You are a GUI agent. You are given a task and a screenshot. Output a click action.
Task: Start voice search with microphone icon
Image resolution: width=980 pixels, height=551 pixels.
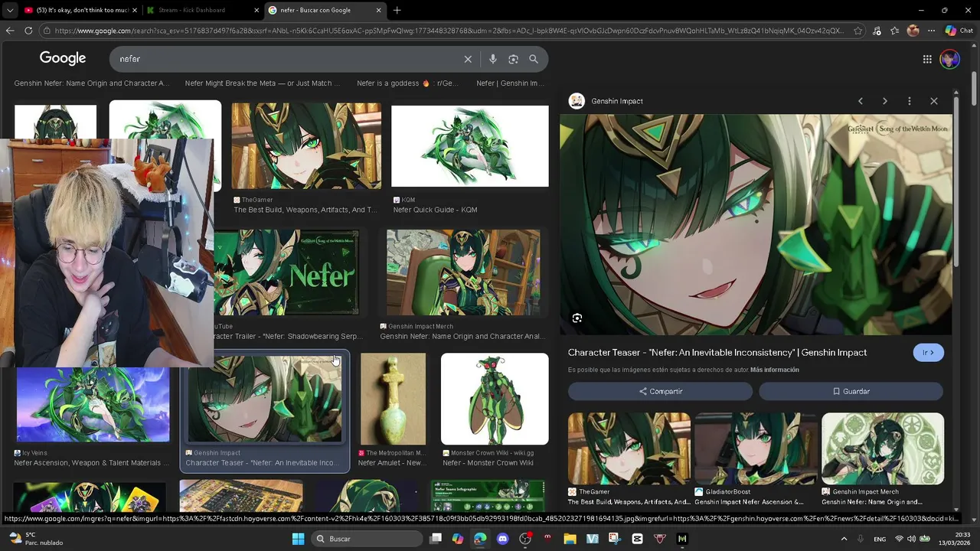point(493,59)
